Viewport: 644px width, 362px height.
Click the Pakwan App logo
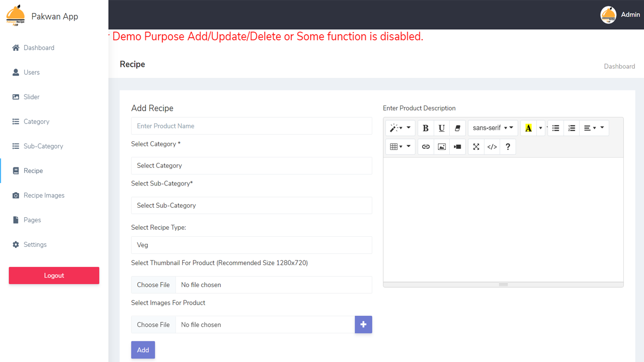tap(16, 16)
